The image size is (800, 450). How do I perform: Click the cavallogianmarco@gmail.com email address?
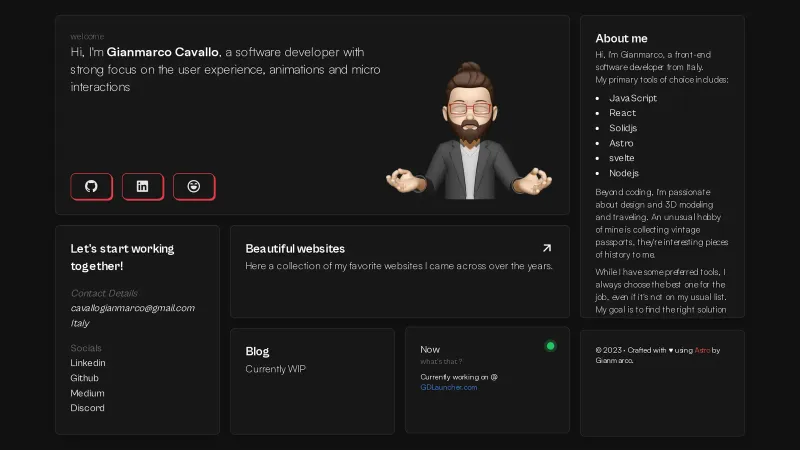132,308
